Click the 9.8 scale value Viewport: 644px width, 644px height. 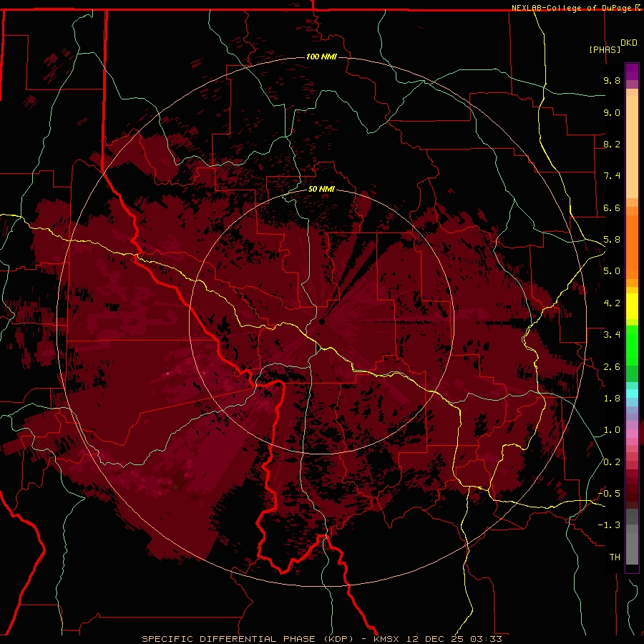(x=612, y=80)
